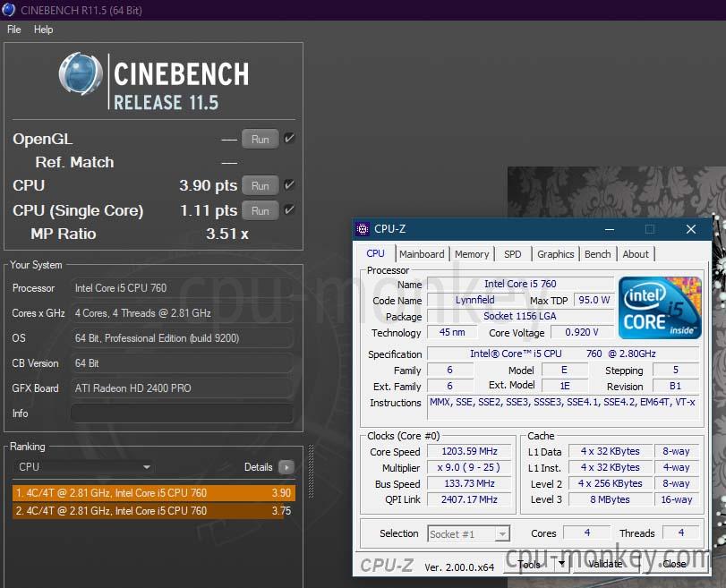Open the Details arrow in Ranking panel
Viewport: 726px width, 588px height.
(x=286, y=467)
